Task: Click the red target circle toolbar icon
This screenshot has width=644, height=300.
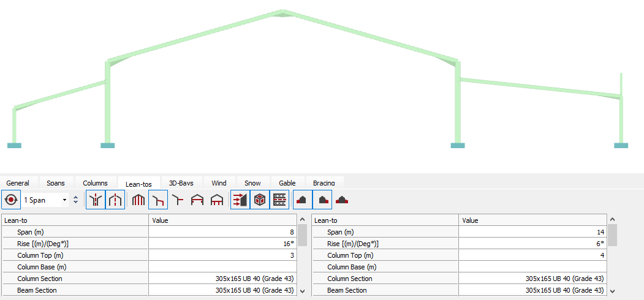Action: (10, 200)
